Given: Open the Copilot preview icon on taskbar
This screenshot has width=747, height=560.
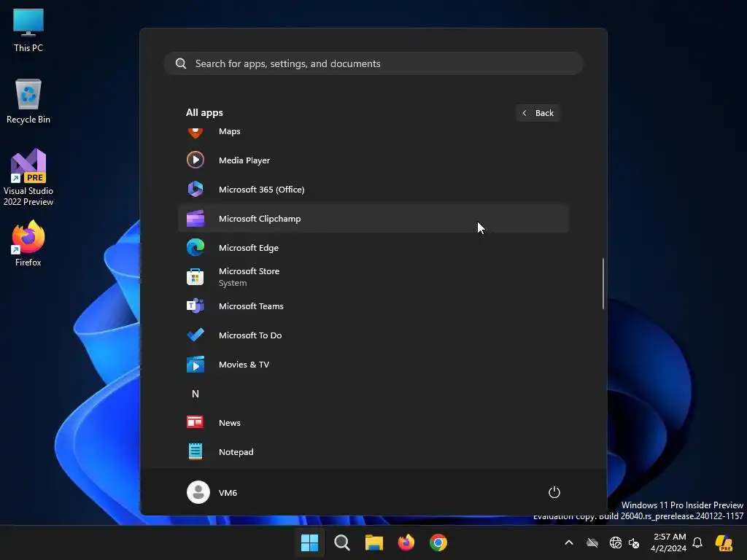Looking at the screenshot, I should click(x=724, y=542).
